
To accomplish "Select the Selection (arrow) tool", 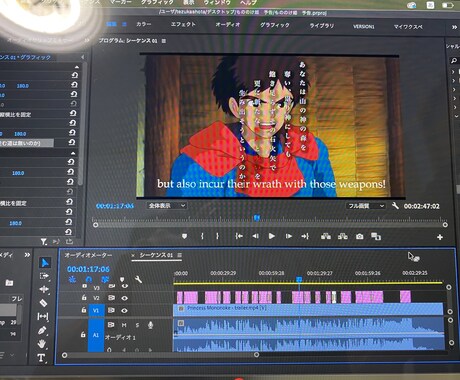I will [45, 263].
